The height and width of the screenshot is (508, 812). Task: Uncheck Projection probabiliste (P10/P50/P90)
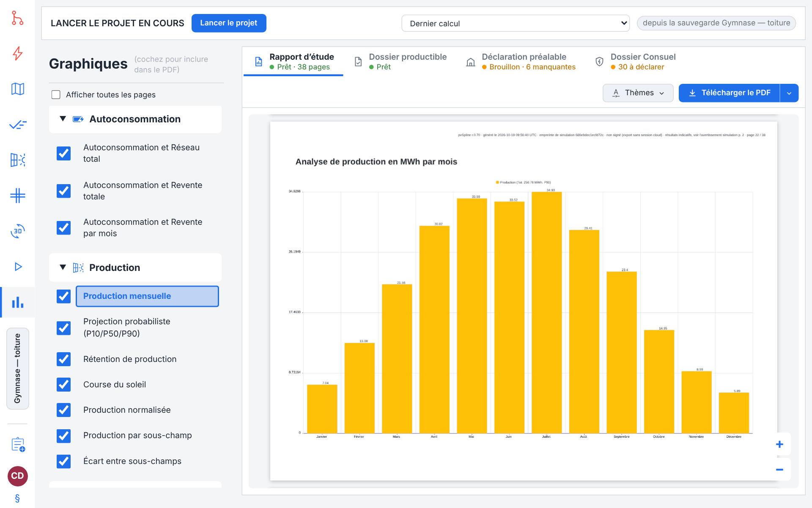[64, 328]
